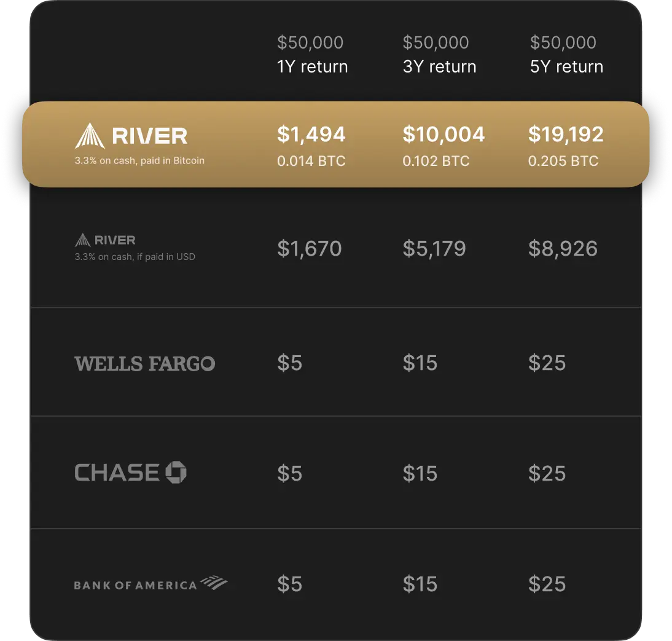Click the River logo in the gold row

pos(131,136)
